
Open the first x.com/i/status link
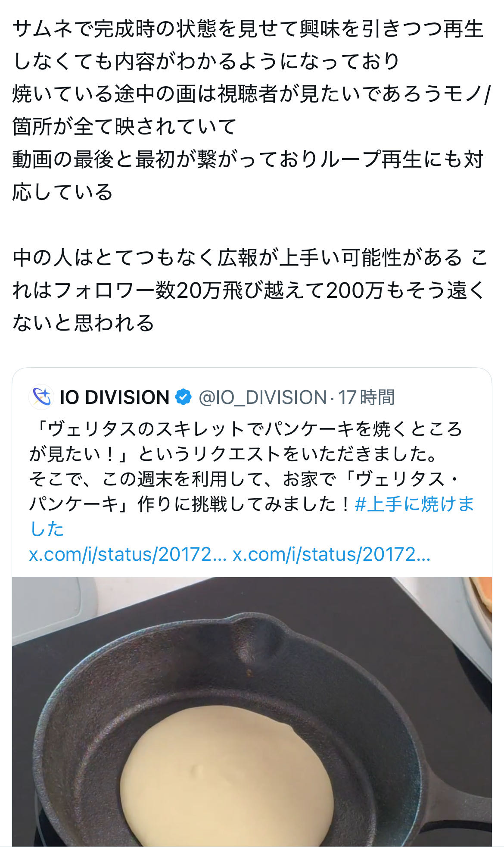(x=128, y=554)
